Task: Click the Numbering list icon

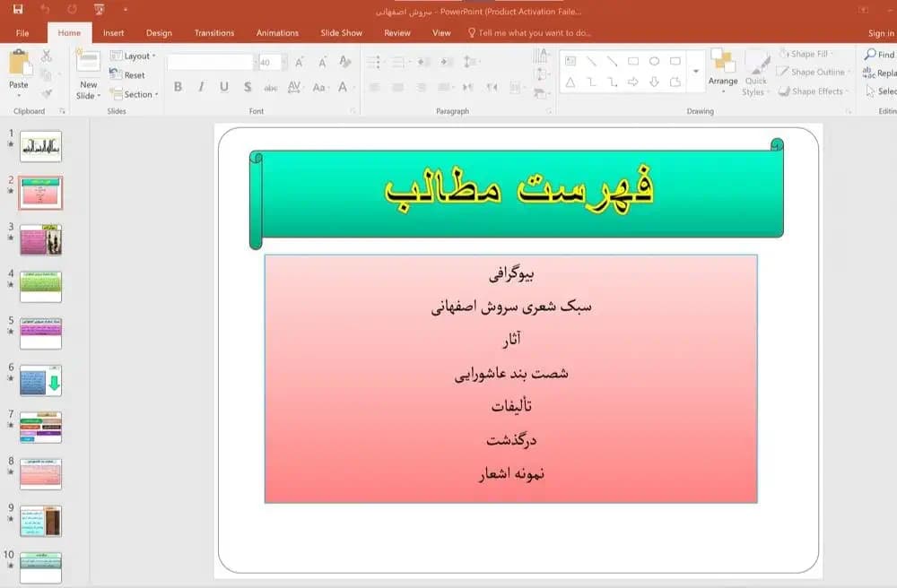Action: pyautogui.click(x=399, y=62)
